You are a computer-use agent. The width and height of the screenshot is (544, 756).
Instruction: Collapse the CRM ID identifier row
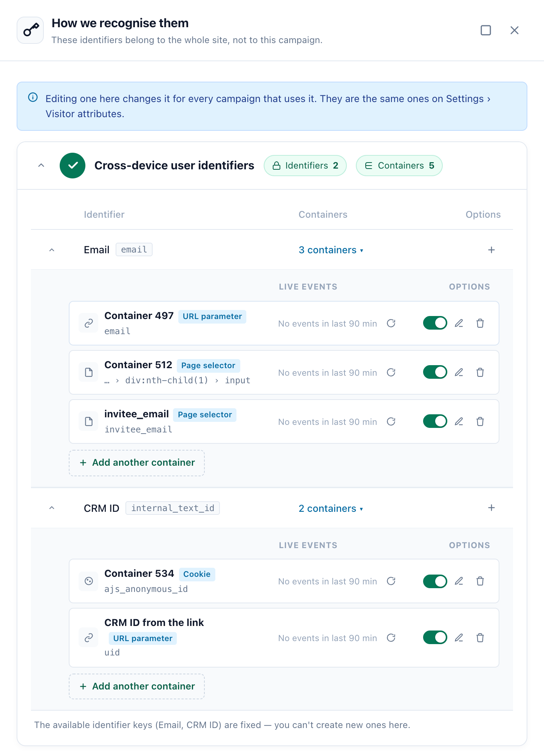click(52, 508)
